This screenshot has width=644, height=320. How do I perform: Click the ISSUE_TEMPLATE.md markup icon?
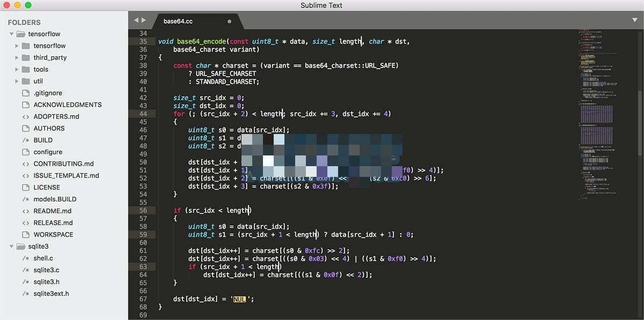coord(25,175)
